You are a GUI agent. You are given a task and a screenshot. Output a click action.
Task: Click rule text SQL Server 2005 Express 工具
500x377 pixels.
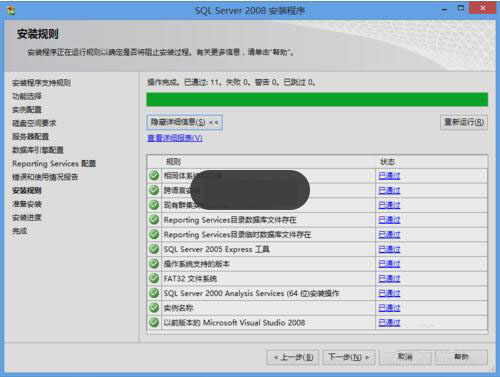(216, 249)
